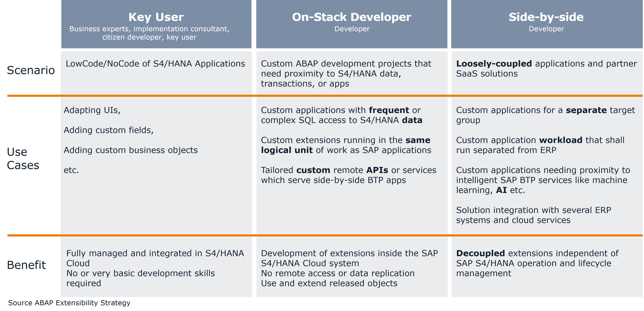Viewport: 644px width, 311px height.
Task: Click the 'Side-by-side' column heading
Action: tap(546, 17)
